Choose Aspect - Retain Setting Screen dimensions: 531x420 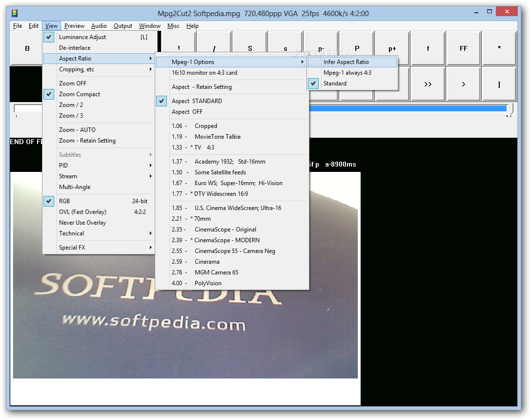pos(232,87)
